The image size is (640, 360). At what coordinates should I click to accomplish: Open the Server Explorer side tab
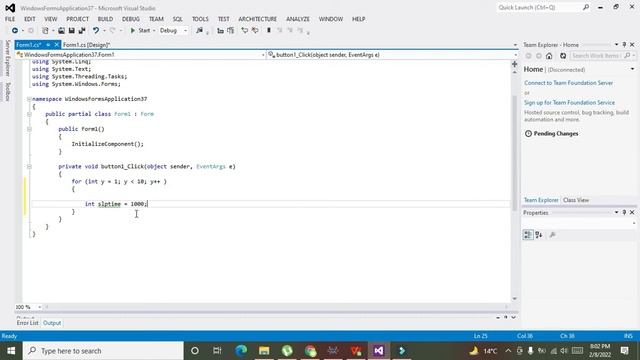[7, 58]
